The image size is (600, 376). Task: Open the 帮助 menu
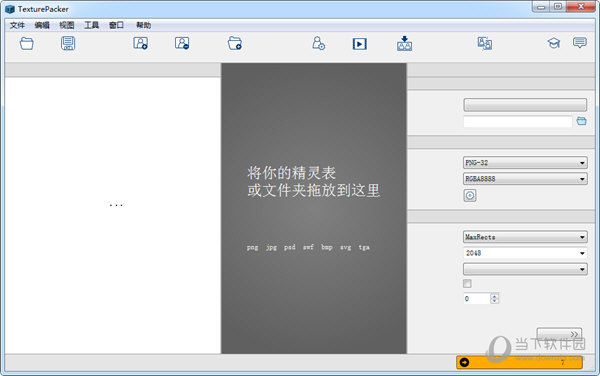(x=143, y=25)
